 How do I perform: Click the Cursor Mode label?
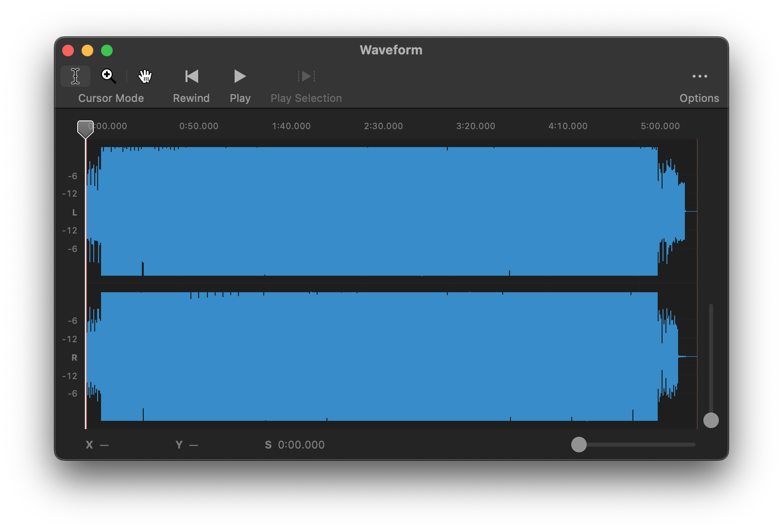[111, 98]
